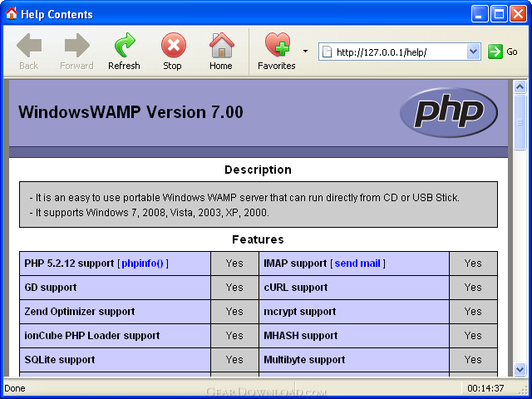532x399 pixels.
Task: Click the Description heading
Action: click(x=258, y=170)
